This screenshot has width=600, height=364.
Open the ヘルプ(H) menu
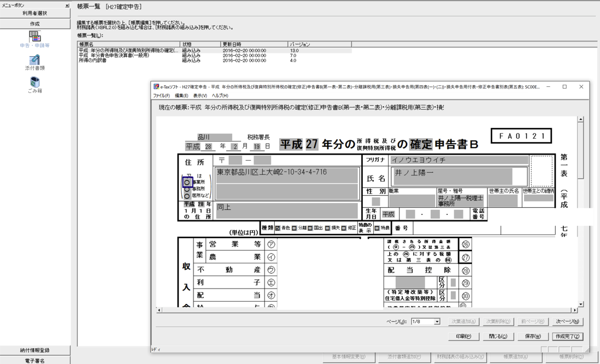point(220,96)
